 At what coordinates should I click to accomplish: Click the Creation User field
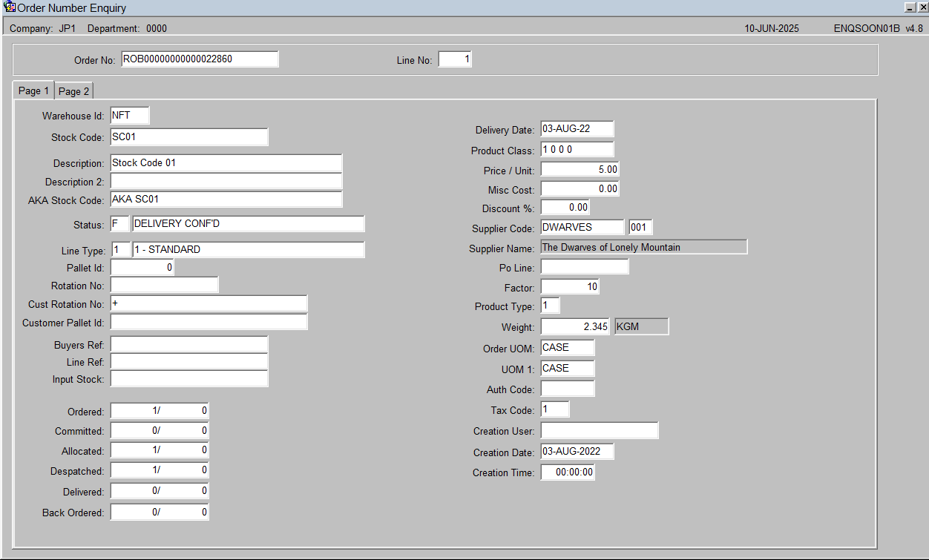pyautogui.click(x=600, y=430)
